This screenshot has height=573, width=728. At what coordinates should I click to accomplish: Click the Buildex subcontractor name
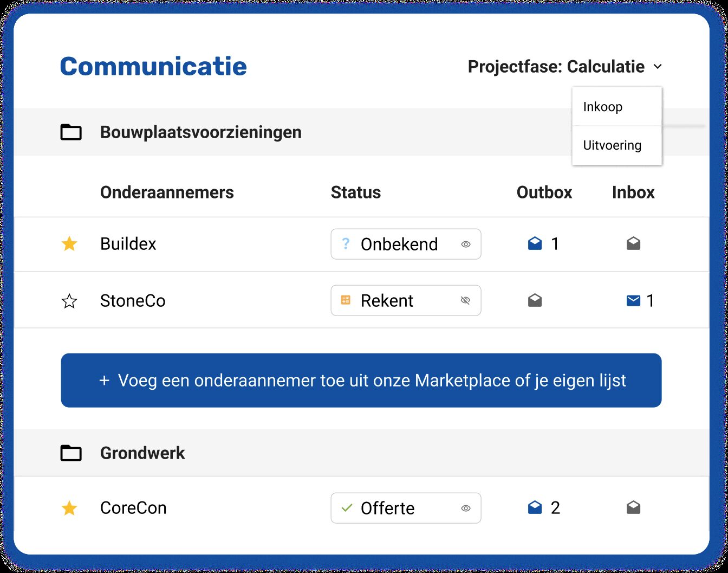pos(128,244)
